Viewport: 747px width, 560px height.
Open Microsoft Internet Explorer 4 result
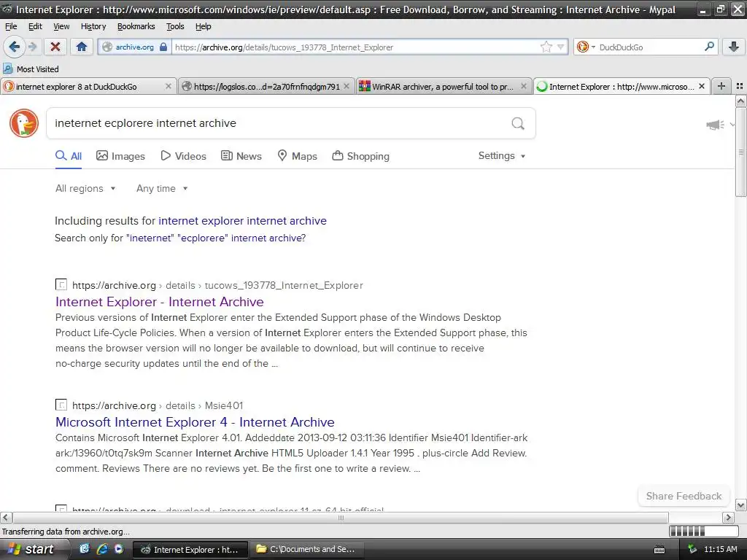click(x=195, y=422)
